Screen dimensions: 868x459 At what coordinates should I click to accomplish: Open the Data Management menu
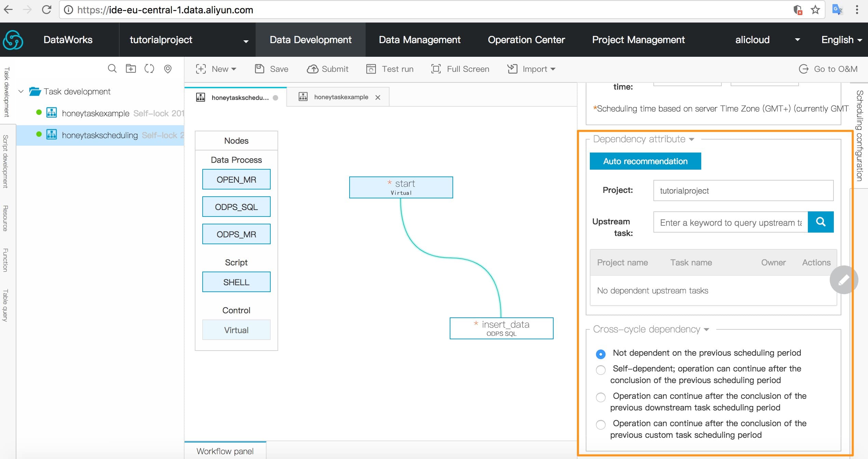(420, 40)
